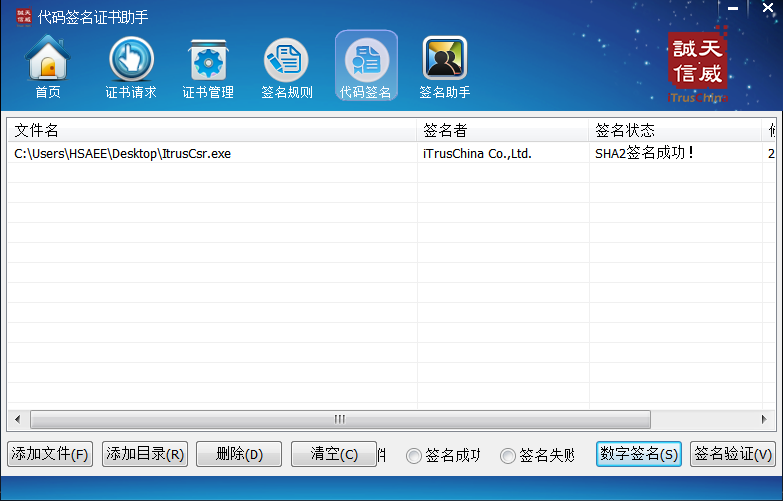Viewport: 783px width, 501px height.
Task: Sort by the 签名者 column header
Action: [503, 130]
